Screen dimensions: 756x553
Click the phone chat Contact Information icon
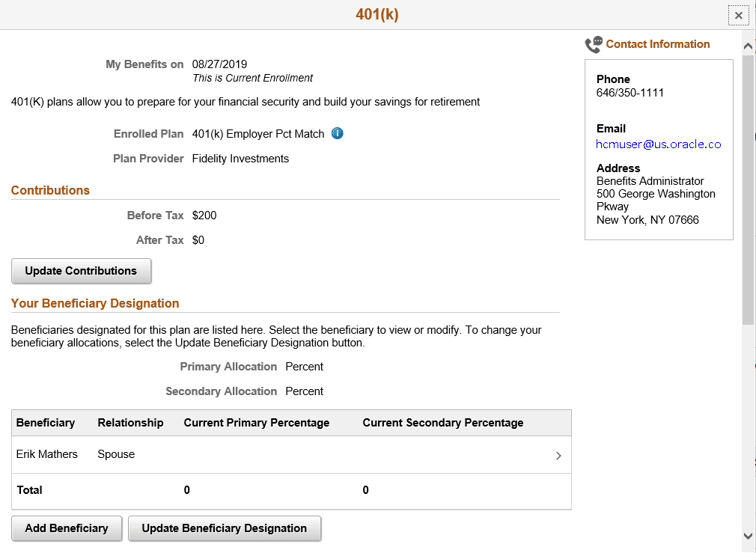pyautogui.click(x=593, y=45)
